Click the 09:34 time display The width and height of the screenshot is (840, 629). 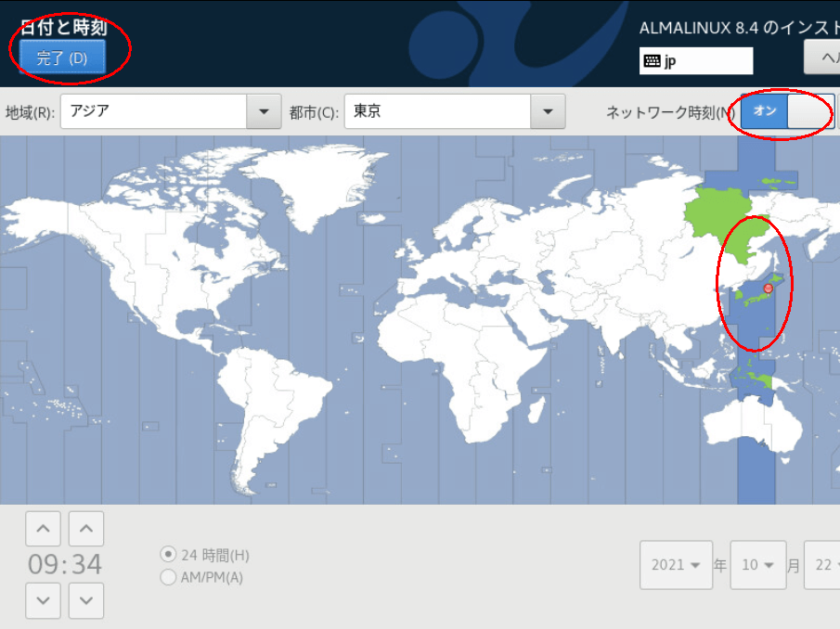(x=65, y=564)
